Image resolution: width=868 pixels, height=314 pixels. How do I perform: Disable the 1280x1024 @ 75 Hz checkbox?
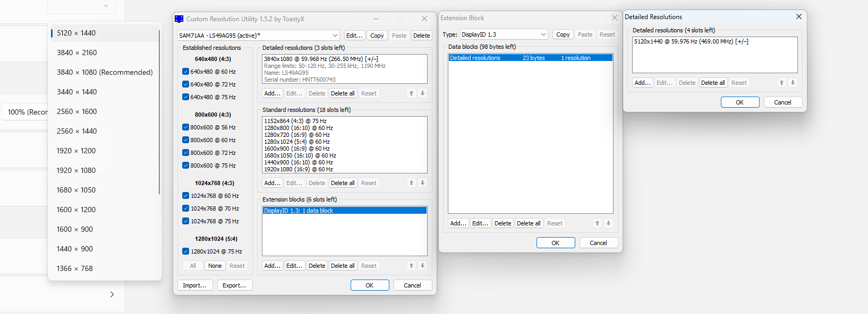tap(186, 251)
